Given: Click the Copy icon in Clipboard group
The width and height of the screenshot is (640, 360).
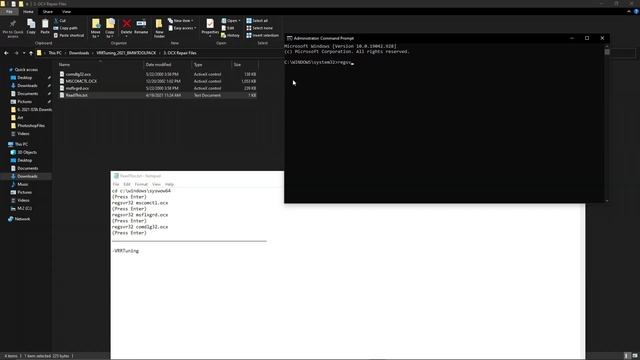Looking at the screenshot, I should click(31, 26).
